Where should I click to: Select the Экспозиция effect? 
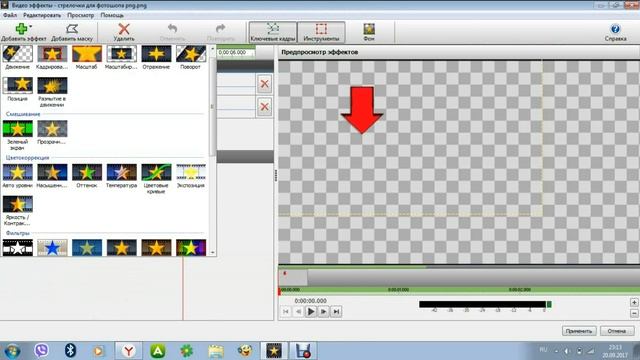(x=191, y=176)
